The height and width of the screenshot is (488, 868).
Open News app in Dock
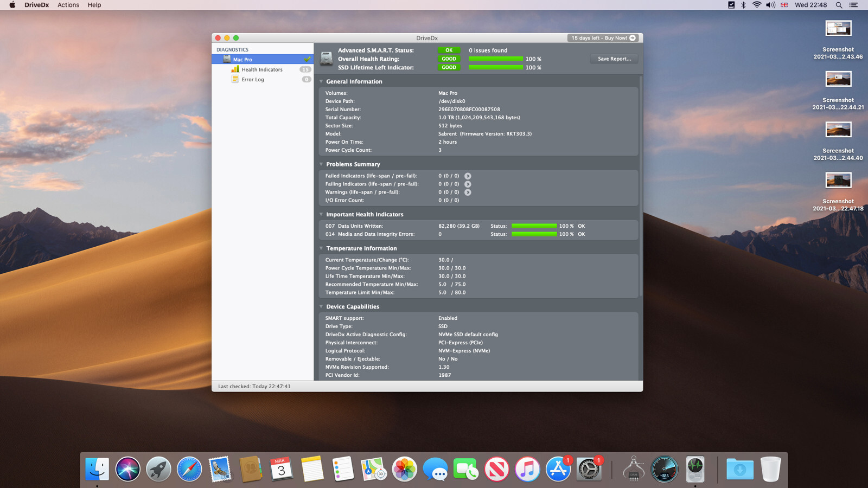point(496,469)
